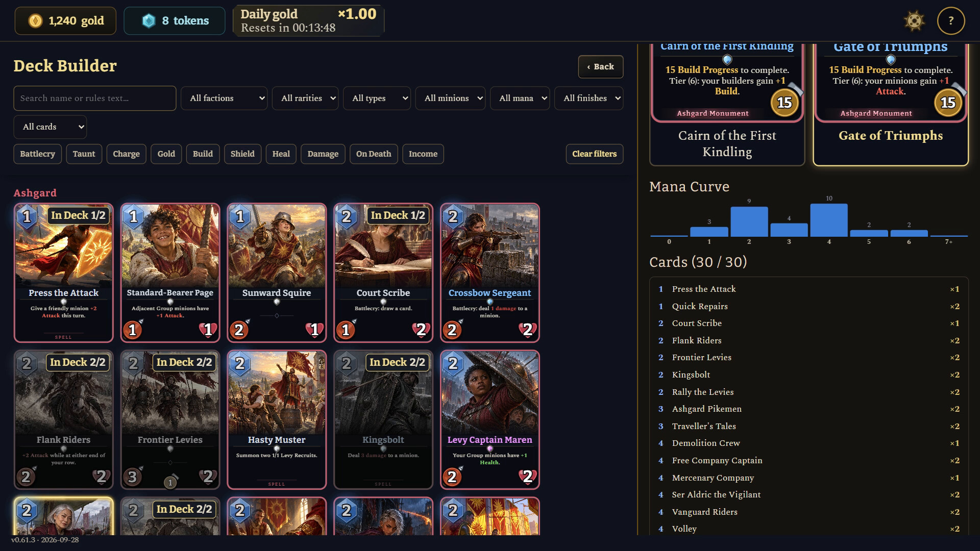This screenshot has width=980, height=551.
Task: Toggle the On Death keyword filter
Action: 374,154
